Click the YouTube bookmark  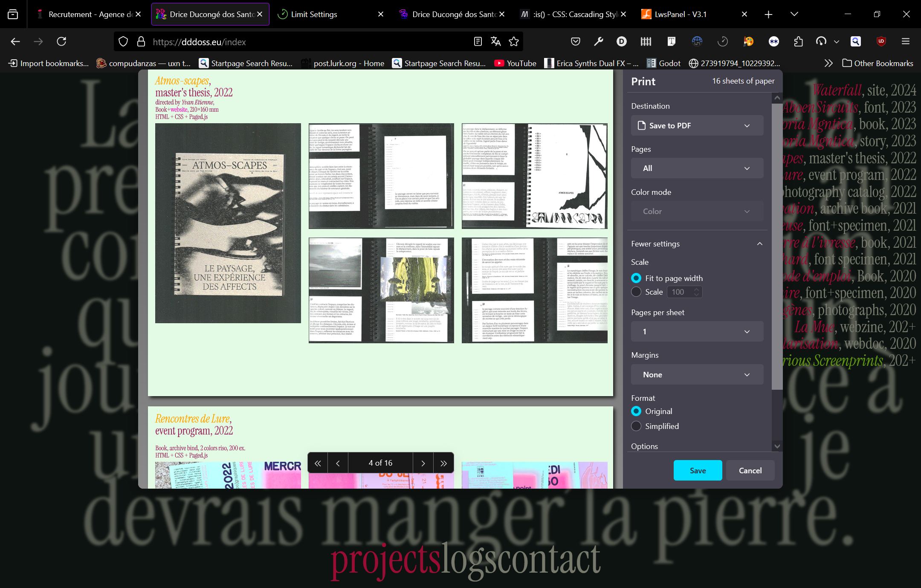[515, 63]
